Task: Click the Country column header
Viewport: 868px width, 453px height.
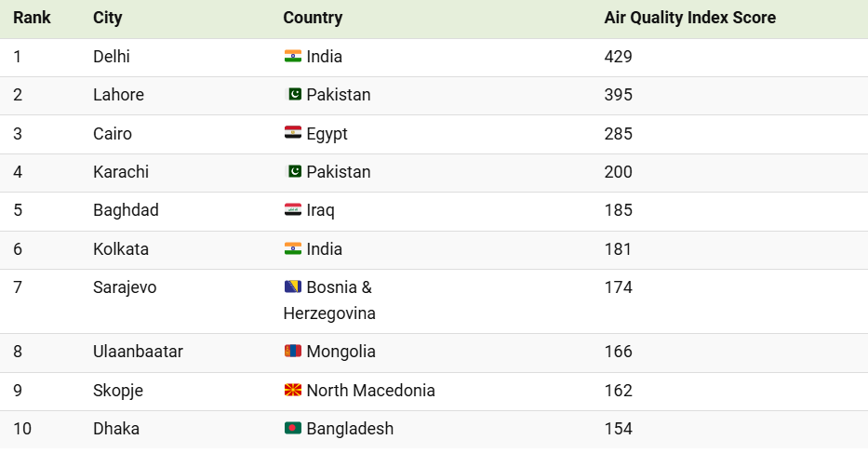Action: 313,18
